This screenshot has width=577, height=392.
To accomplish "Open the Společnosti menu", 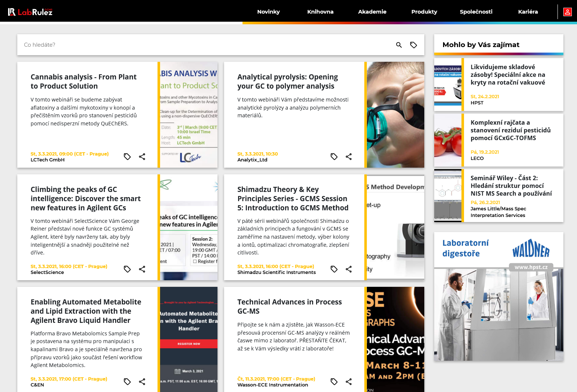I will point(476,12).
